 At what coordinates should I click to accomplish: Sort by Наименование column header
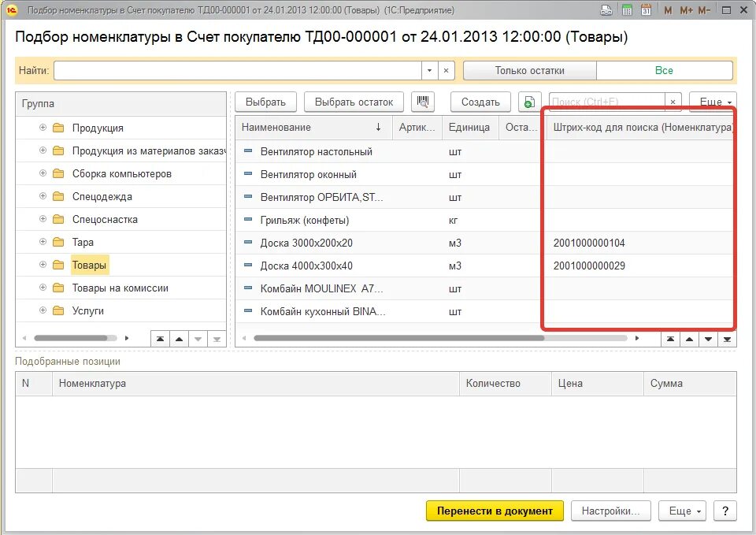[313, 128]
